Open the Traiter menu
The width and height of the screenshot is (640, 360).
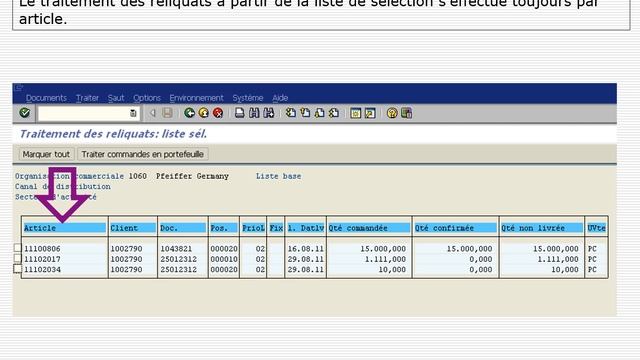tap(87, 98)
